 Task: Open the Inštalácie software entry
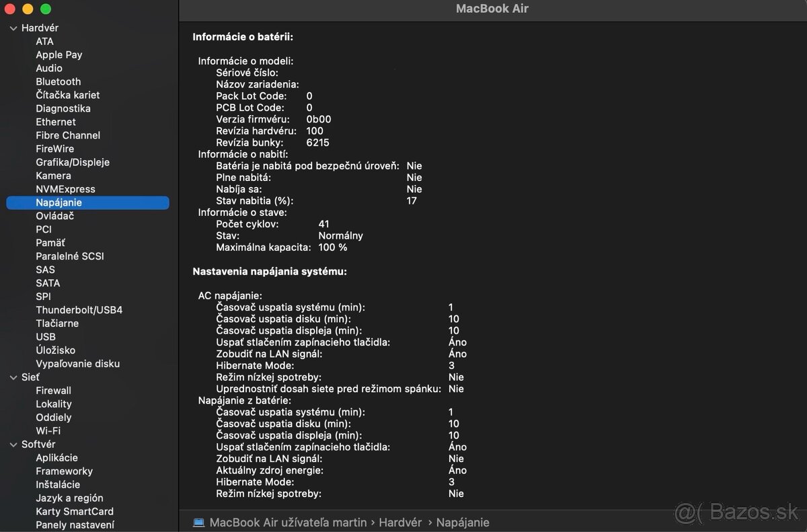[x=57, y=485]
